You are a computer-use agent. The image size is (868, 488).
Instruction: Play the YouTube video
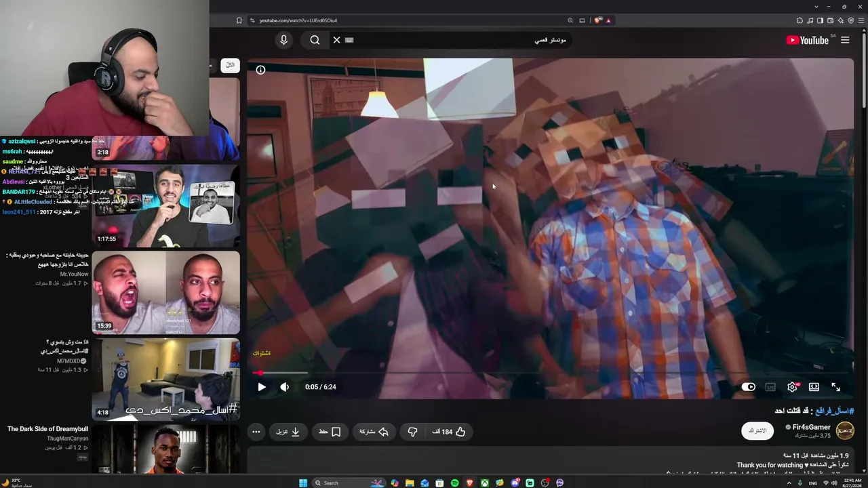point(262,387)
